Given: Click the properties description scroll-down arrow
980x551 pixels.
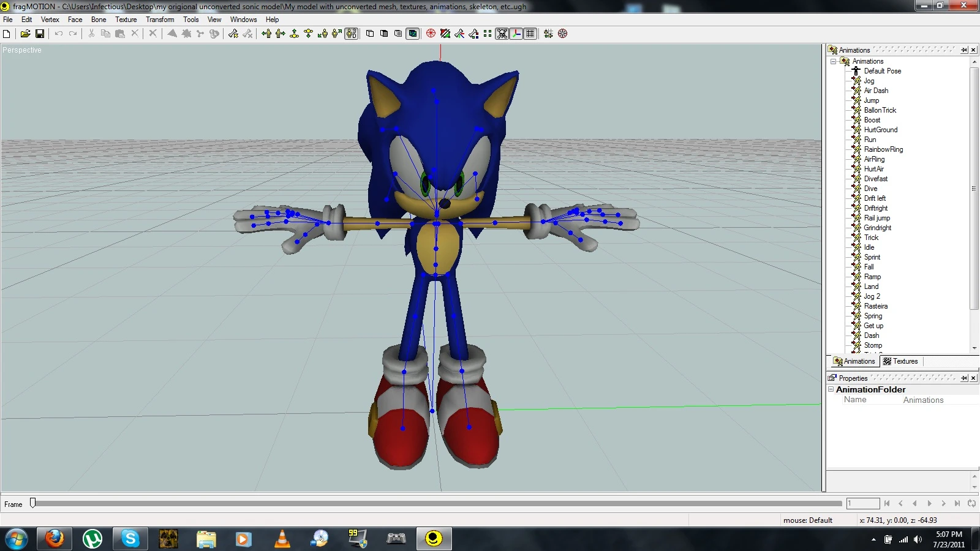Looking at the screenshot, I should 974,487.
